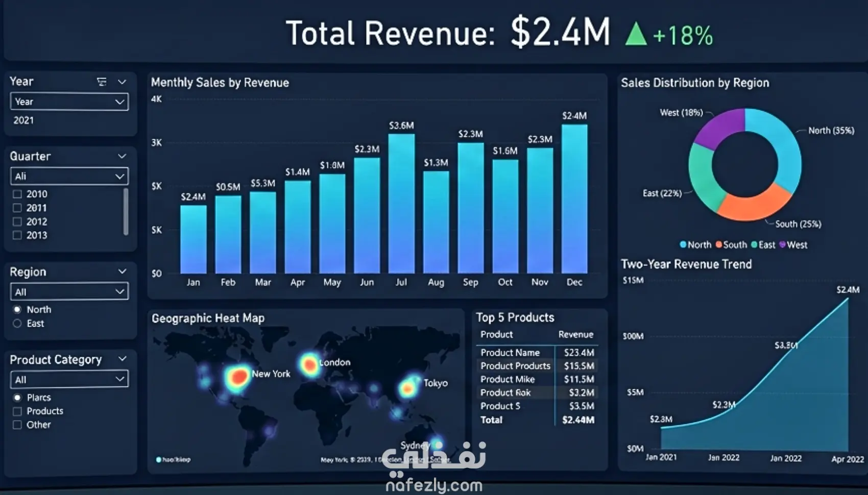868x495 pixels.
Task: Click the South legend marker
Action: coord(719,244)
